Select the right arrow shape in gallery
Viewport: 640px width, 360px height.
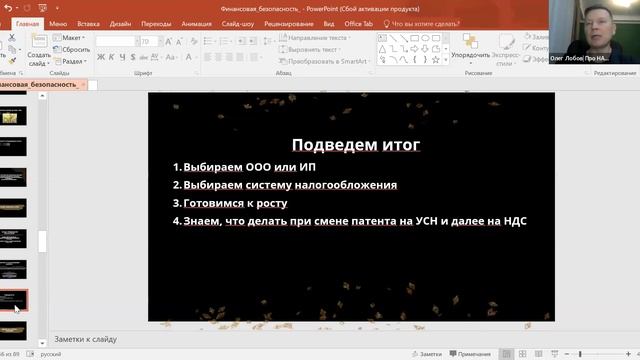coord(414,49)
